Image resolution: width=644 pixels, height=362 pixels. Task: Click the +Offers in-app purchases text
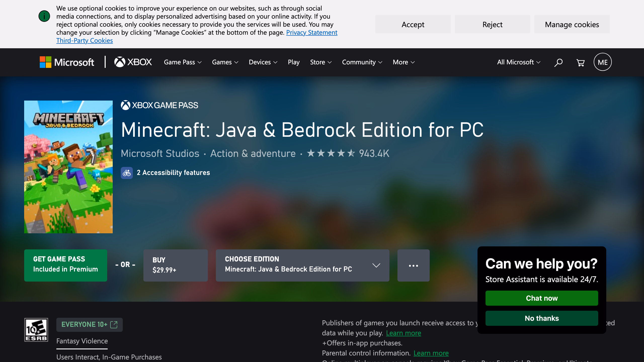pos(362,343)
